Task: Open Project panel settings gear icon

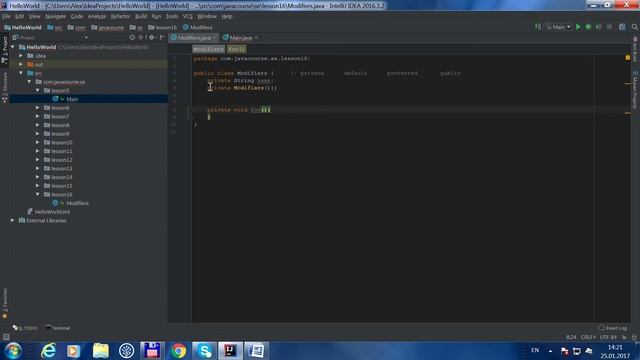Action: [151, 37]
